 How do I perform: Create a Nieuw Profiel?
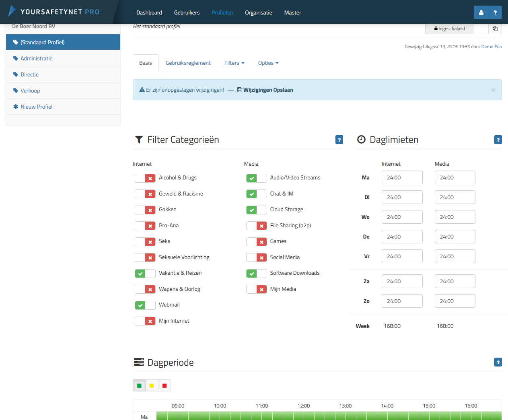click(x=63, y=107)
